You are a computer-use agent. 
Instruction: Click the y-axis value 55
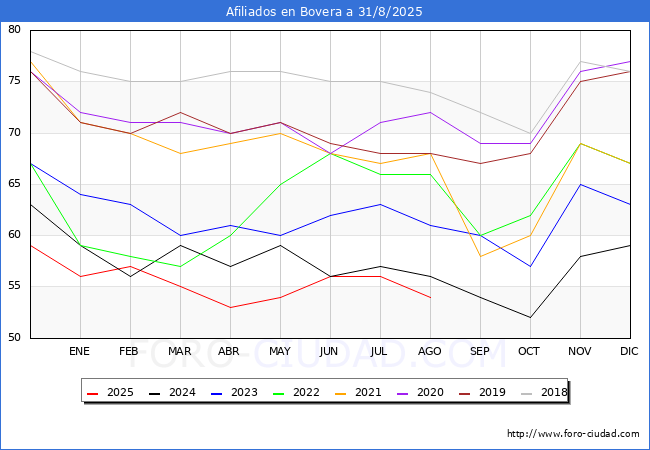[x=15, y=286]
